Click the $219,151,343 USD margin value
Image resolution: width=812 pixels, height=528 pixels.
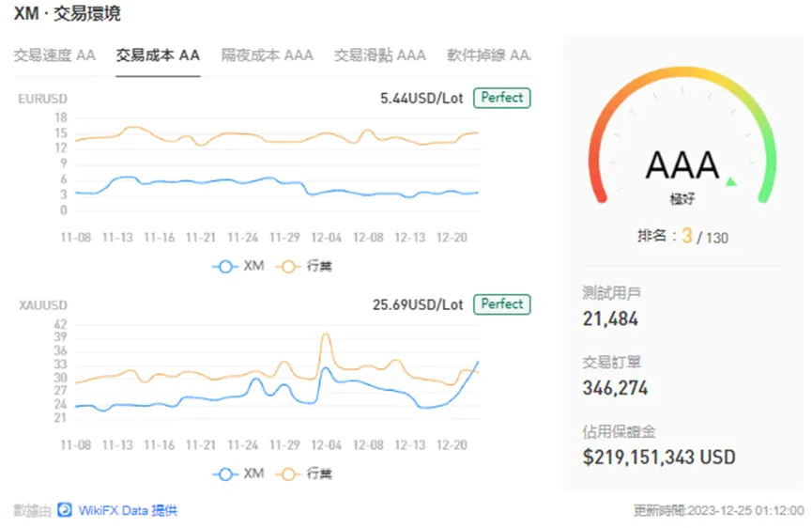tap(659, 457)
